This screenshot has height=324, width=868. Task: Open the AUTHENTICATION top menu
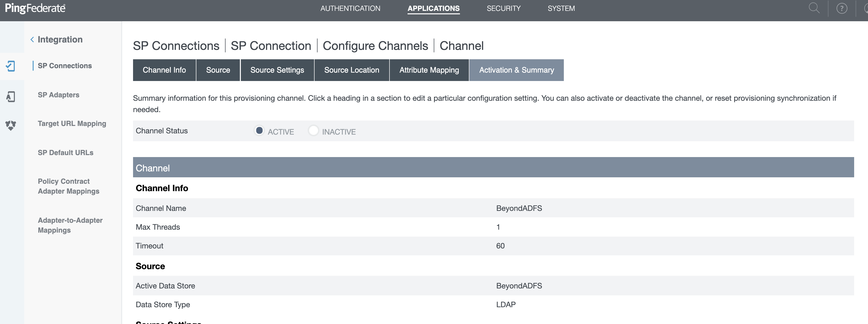(x=350, y=8)
